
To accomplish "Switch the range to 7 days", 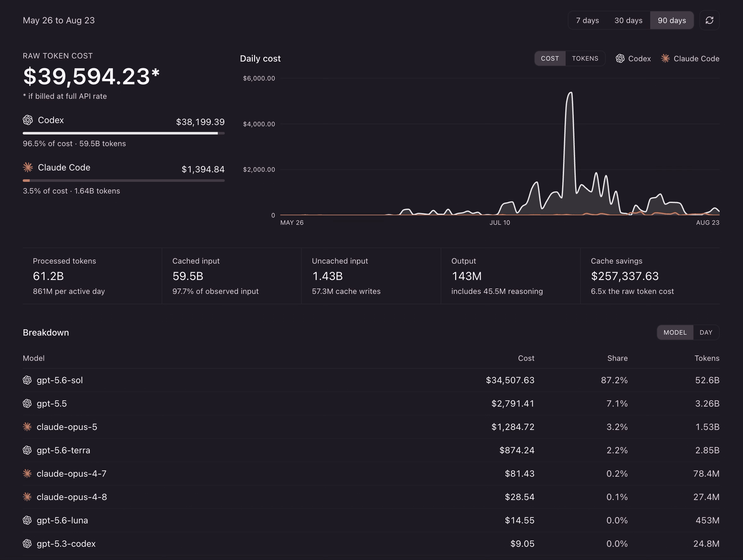I will [587, 21].
